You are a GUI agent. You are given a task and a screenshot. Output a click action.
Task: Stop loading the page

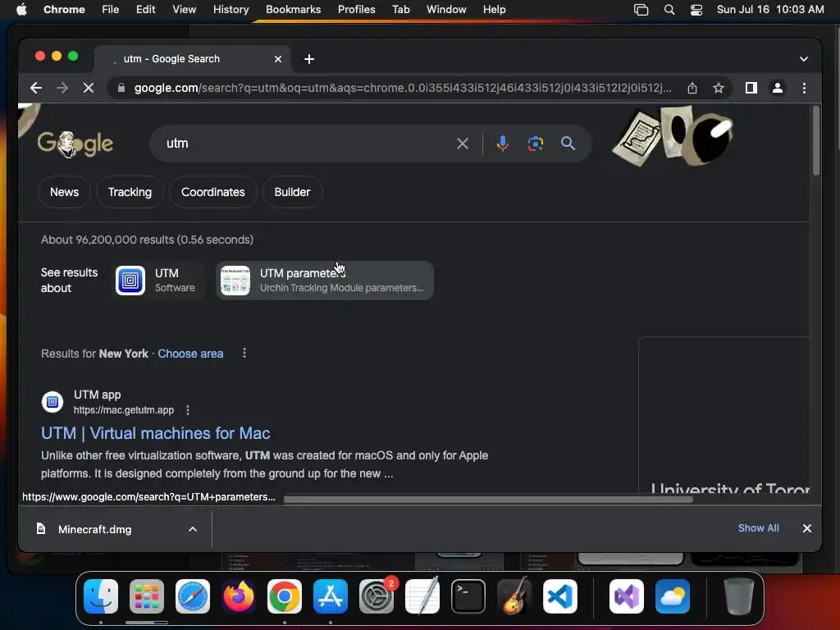pos(89,88)
